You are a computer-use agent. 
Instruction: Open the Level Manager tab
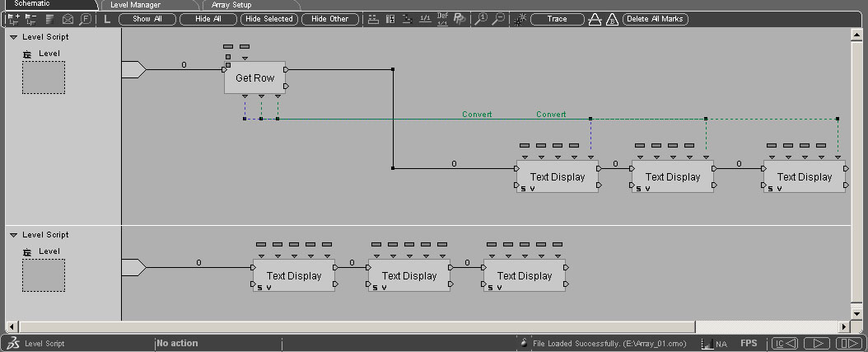[x=135, y=5]
